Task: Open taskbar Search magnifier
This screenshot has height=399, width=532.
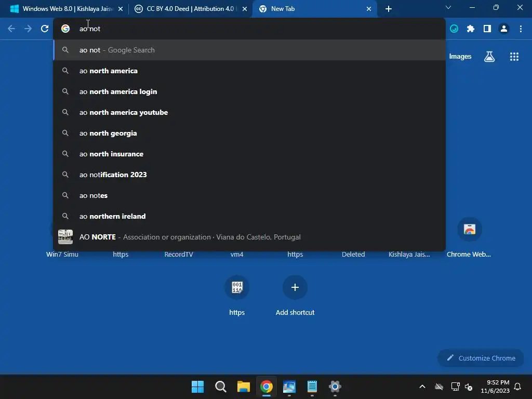Action: (x=220, y=387)
